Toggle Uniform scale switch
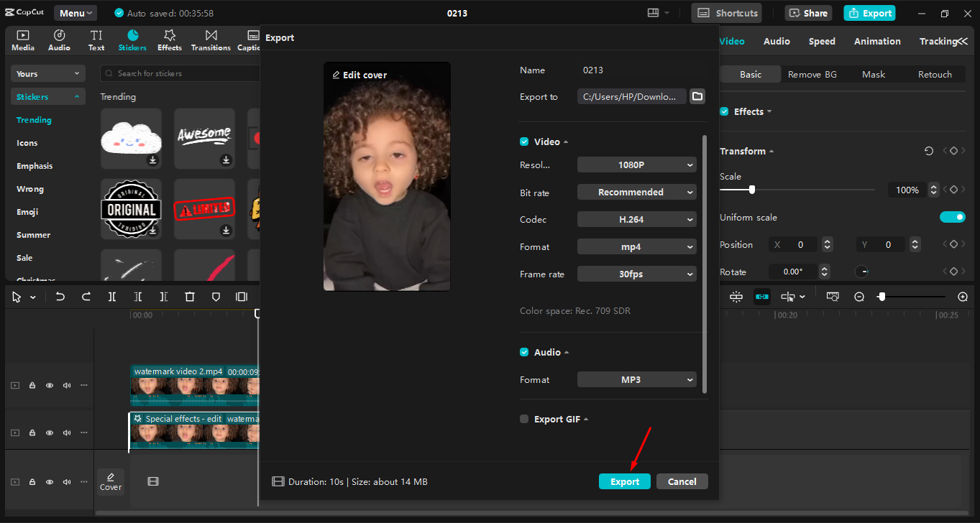The width and height of the screenshot is (980, 523). point(953,216)
